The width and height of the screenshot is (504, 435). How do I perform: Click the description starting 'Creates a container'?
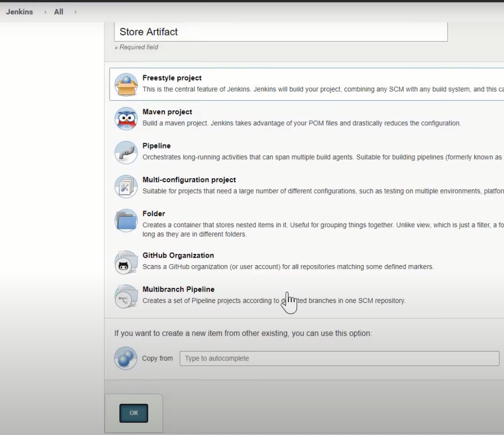[323, 229]
